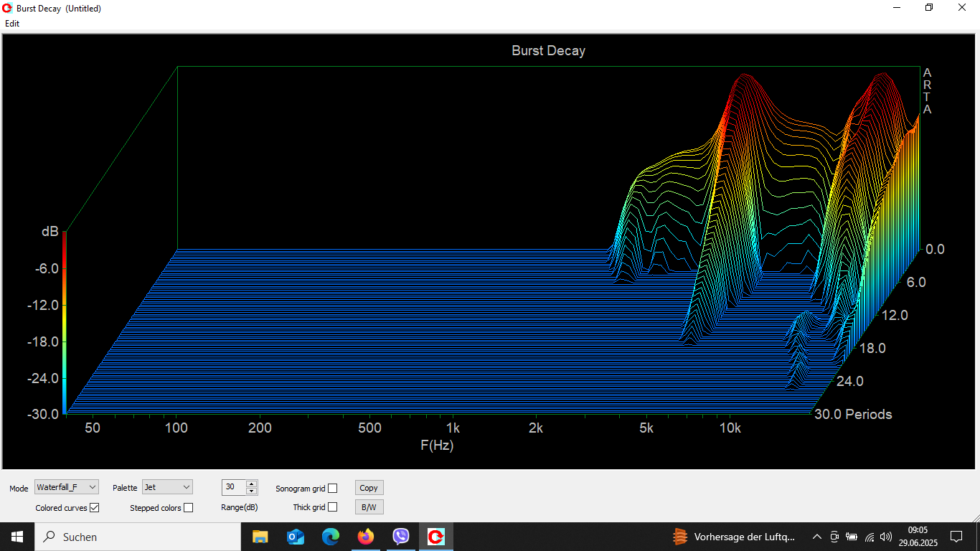Close the Burst Decay window
Viewport: 980px width, 551px height.
(962, 8)
